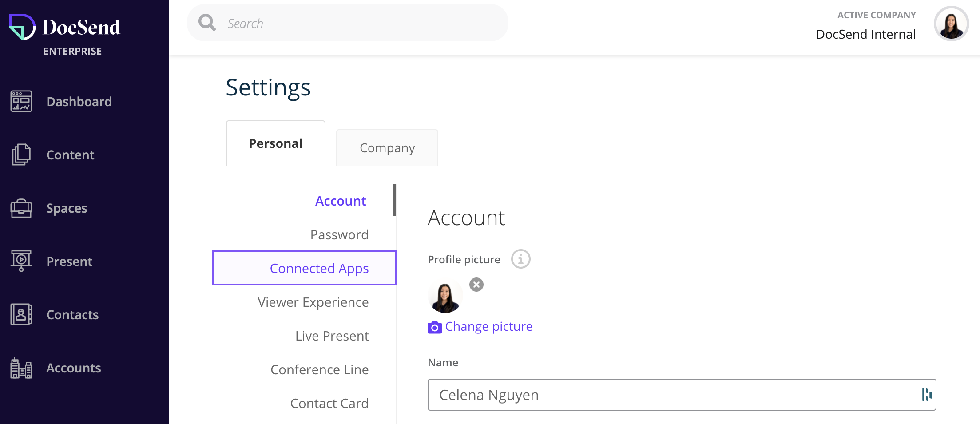Click the profile avatar in the top right
The width and height of the screenshot is (980, 424).
(x=951, y=24)
